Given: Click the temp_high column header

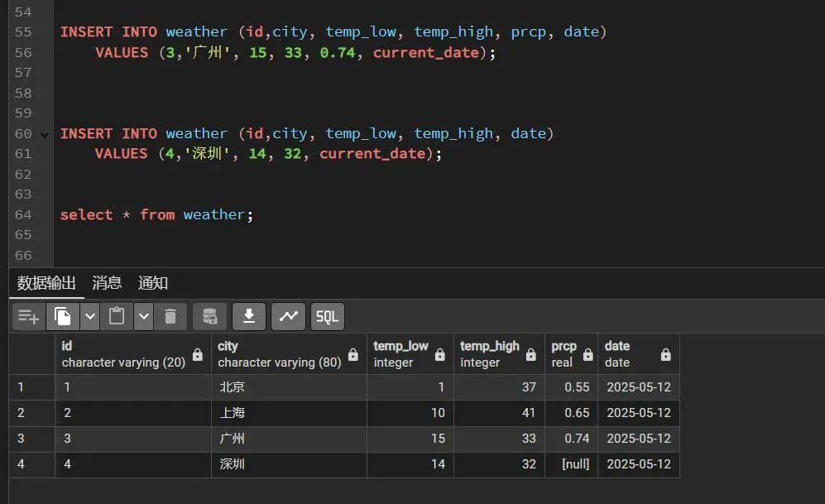Looking at the screenshot, I should click(x=499, y=354).
